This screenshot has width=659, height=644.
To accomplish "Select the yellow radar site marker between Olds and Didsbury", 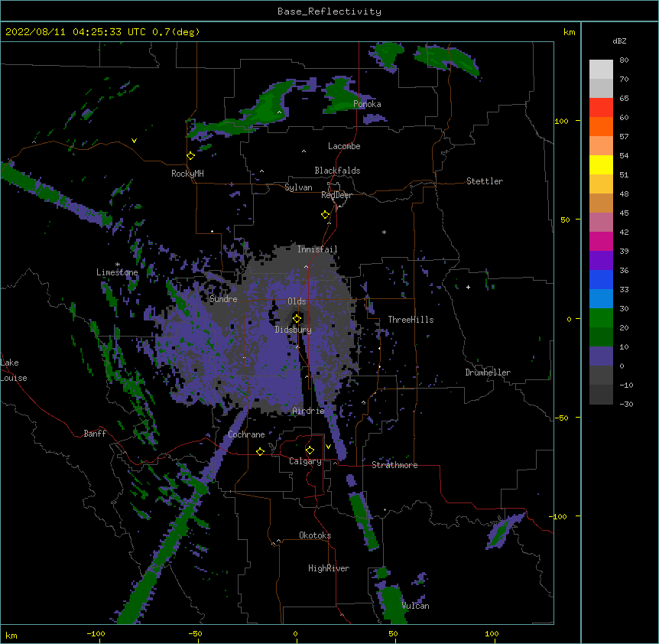I will click(297, 319).
